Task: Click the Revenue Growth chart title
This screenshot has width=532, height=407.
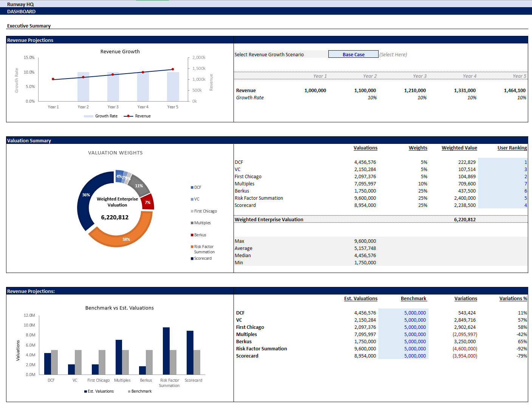Action: point(120,52)
